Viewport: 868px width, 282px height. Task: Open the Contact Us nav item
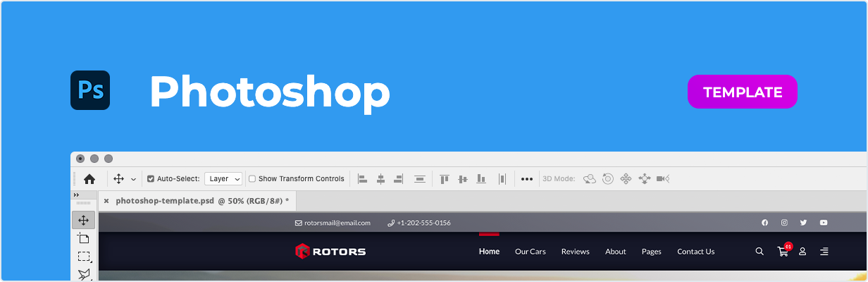(696, 252)
